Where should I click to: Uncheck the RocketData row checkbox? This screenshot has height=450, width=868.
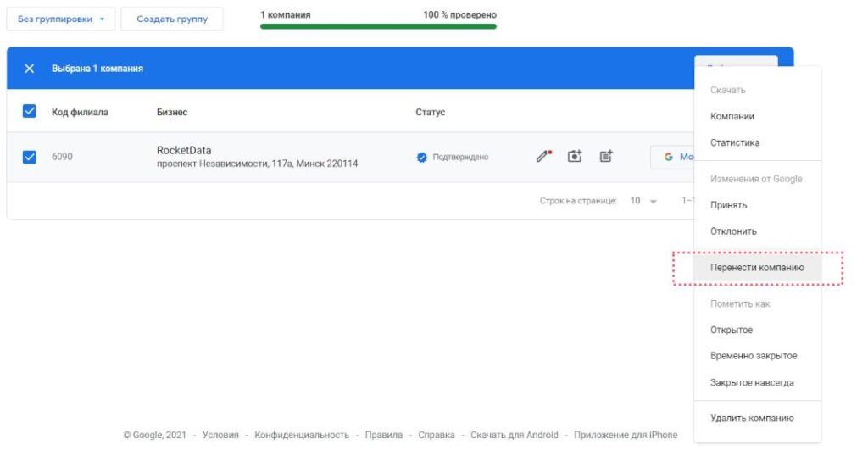pos(30,157)
